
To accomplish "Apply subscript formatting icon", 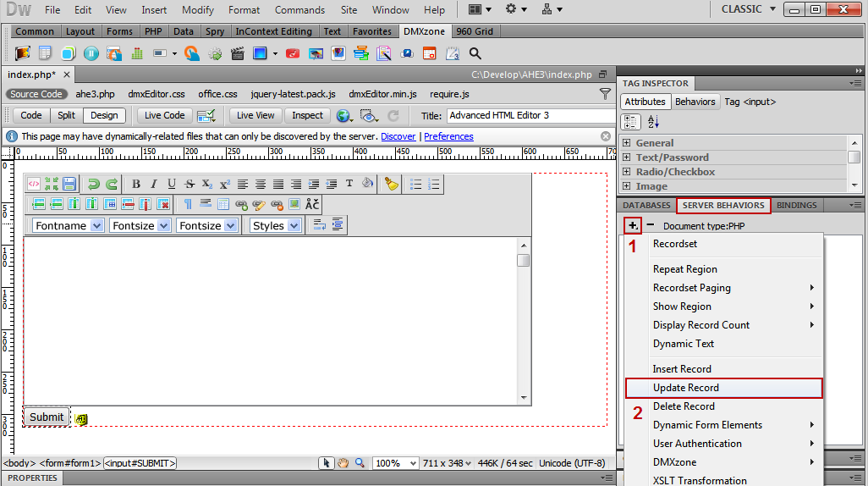I will (x=207, y=184).
